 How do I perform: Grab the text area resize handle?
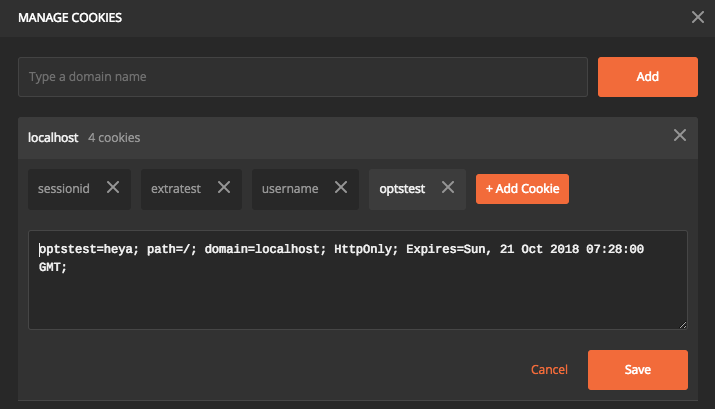(683, 325)
